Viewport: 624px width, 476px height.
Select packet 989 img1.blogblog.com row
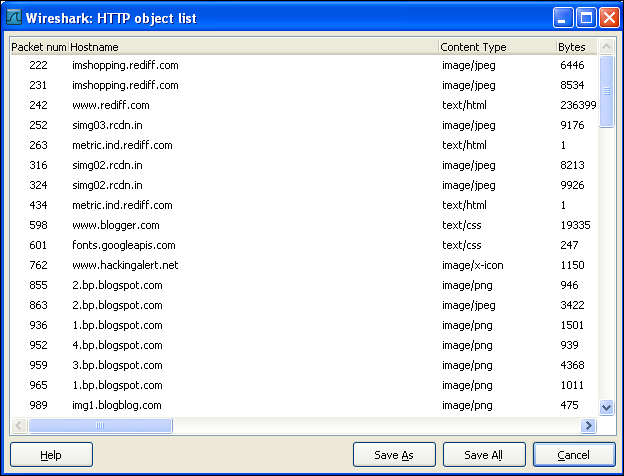(304, 405)
